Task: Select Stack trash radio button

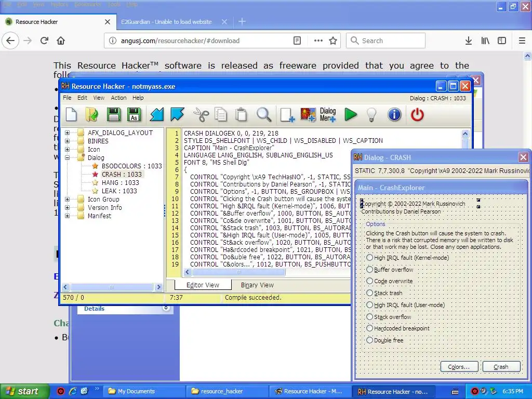Action: point(369,293)
